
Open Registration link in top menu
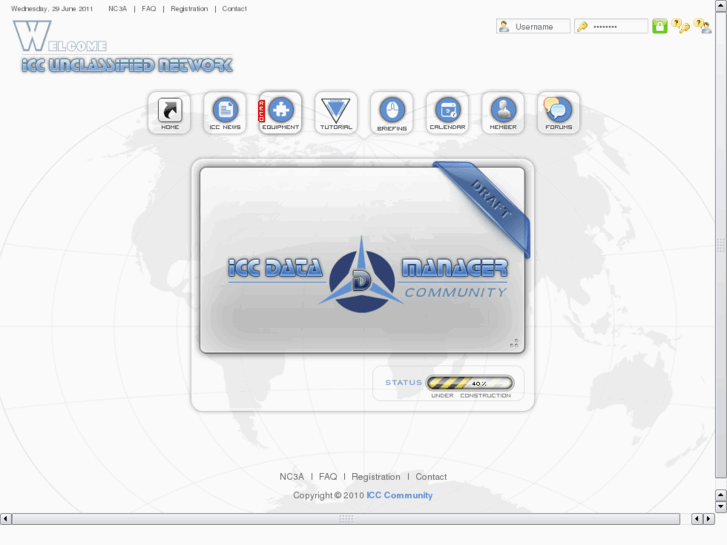click(189, 9)
